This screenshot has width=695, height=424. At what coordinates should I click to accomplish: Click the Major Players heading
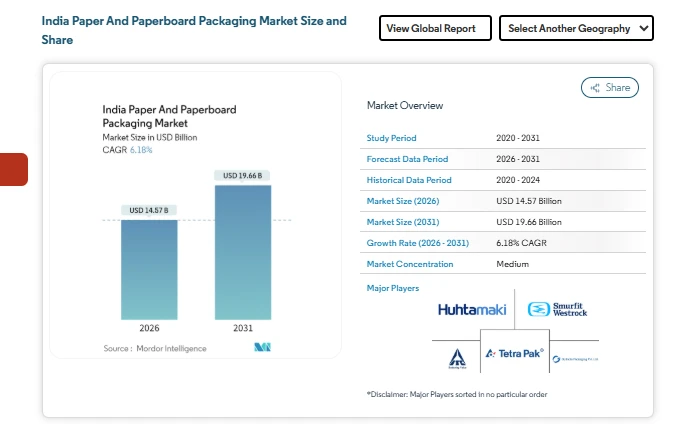click(392, 288)
